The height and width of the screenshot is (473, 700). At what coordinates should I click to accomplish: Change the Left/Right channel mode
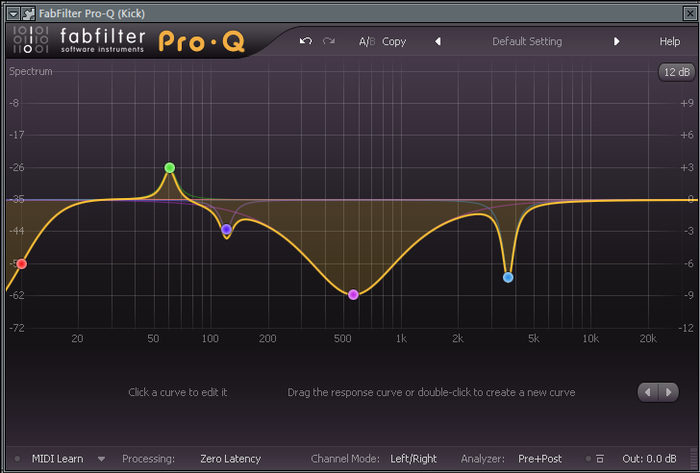[413, 459]
